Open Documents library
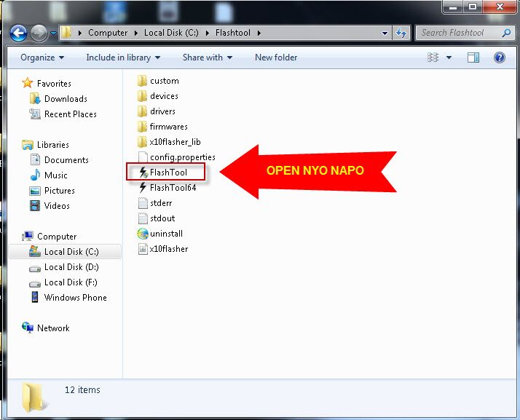Screen dimensions: 520x420 (x=66, y=160)
